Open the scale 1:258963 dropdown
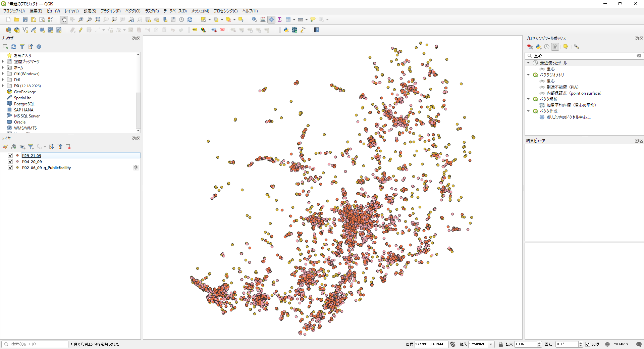The width and height of the screenshot is (644, 349). (491, 344)
